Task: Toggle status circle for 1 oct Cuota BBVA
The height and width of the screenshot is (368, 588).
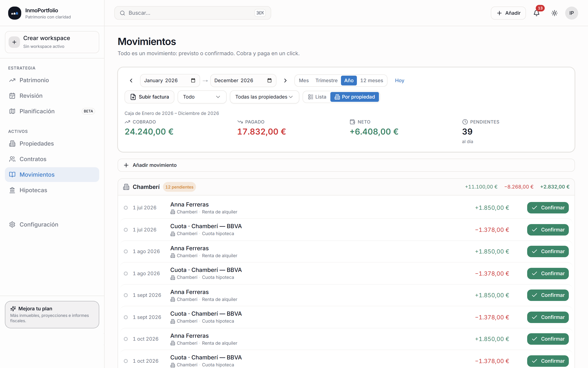Action: click(126, 361)
